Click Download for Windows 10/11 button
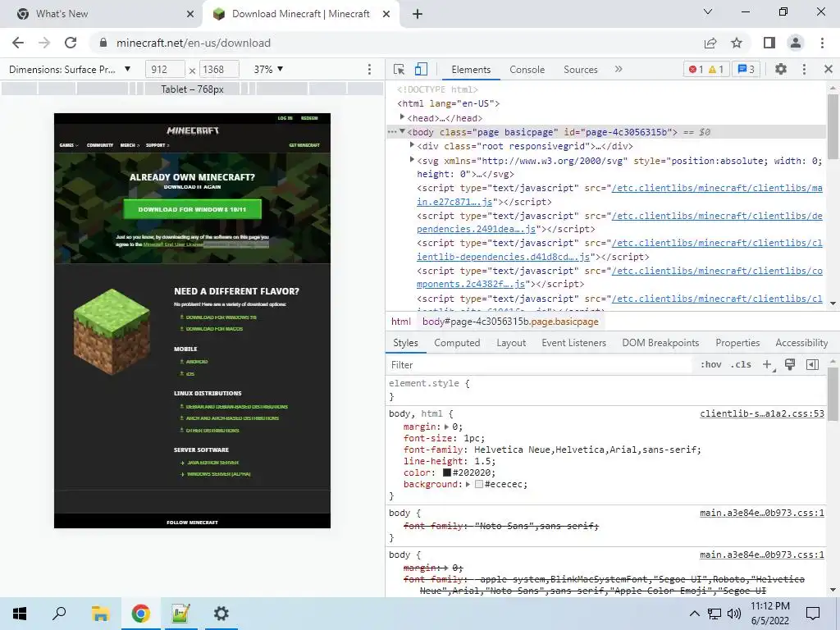This screenshot has width=840, height=630. point(192,209)
